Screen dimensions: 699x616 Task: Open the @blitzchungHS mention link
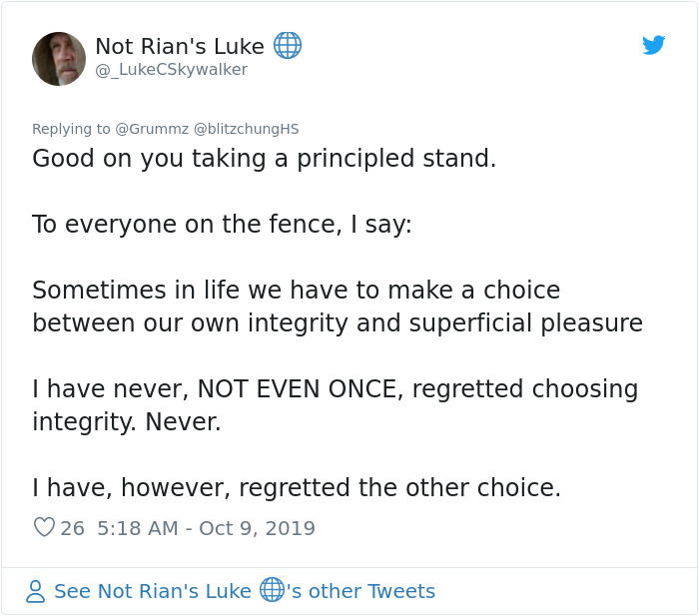246,128
